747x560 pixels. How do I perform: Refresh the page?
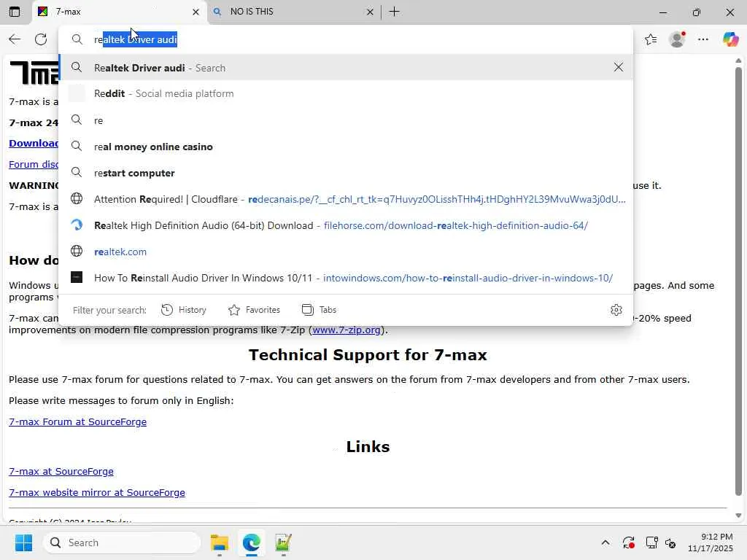[41, 39]
